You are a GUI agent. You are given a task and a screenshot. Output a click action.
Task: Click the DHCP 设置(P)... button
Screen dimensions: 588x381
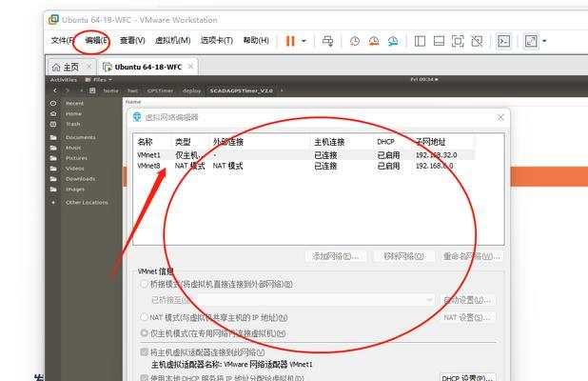tap(467, 377)
